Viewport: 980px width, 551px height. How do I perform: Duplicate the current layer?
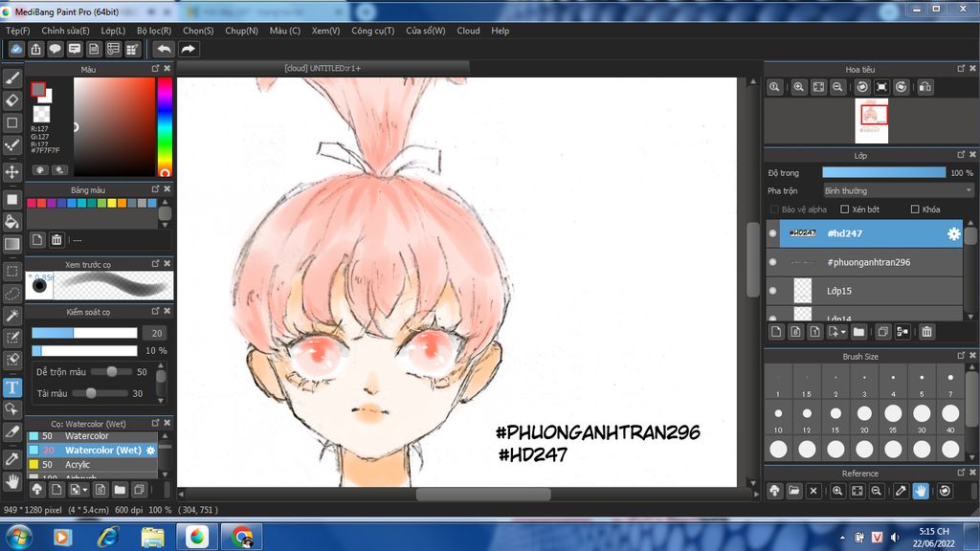pyautogui.click(x=882, y=332)
